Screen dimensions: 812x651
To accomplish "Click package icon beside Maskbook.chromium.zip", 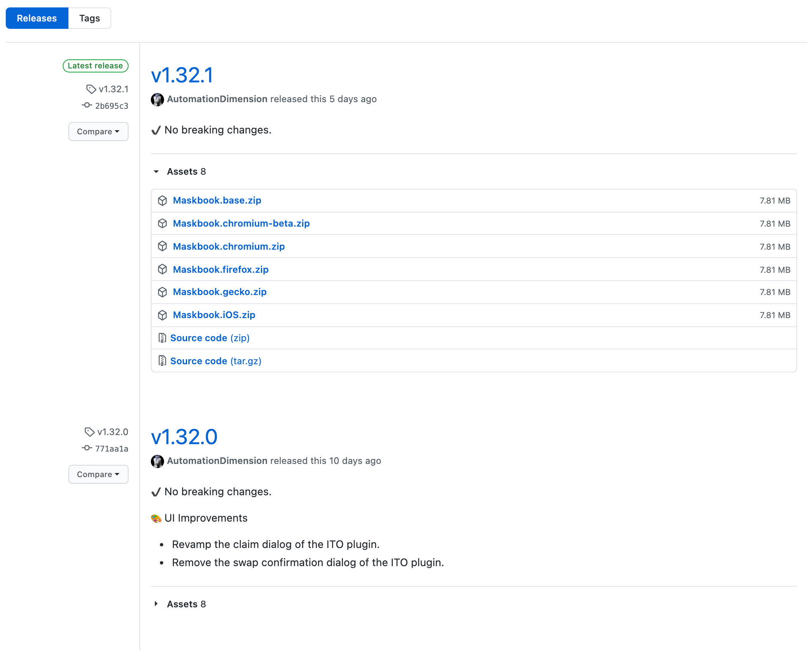I will click(x=162, y=246).
